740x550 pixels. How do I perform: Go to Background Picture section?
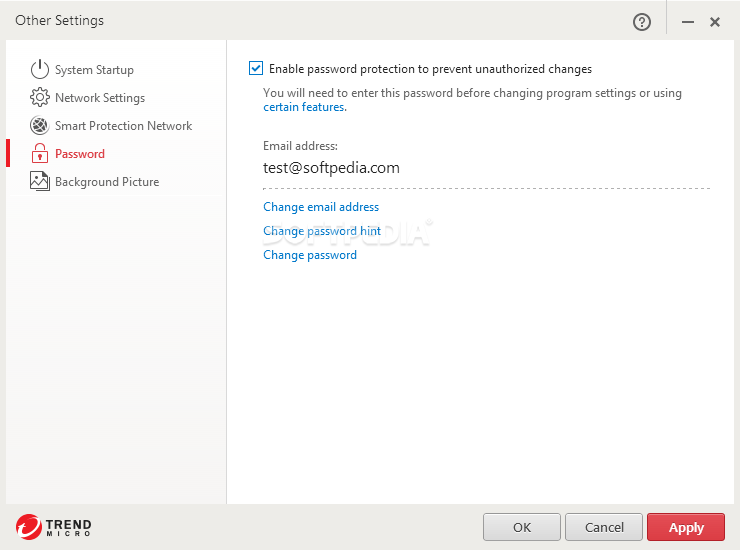click(107, 182)
